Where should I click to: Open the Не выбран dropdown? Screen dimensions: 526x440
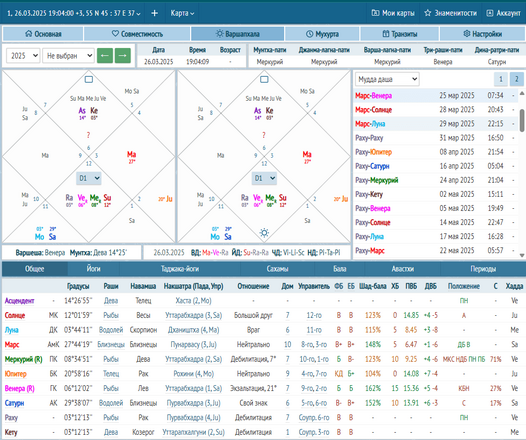[x=68, y=56]
